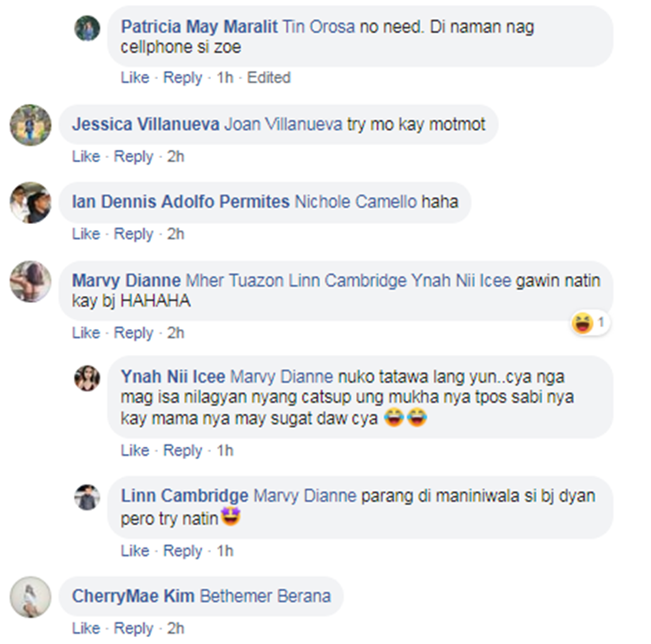651x644 pixels.
Task: Open tagged name Tin Orosa
Action: [x=319, y=27]
